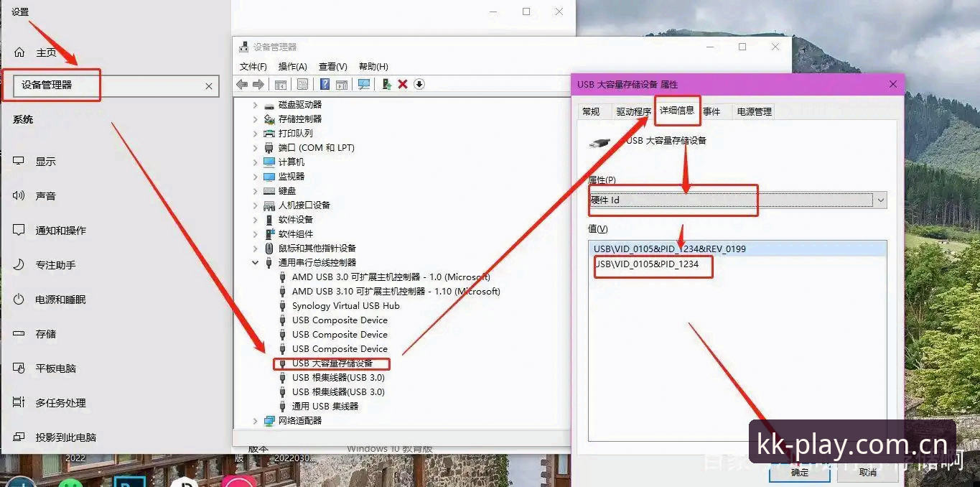Image resolution: width=980 pixels, height=487 pixels.
Task: Click the blue Help question-mark toolbar icon
Action: 325,85
